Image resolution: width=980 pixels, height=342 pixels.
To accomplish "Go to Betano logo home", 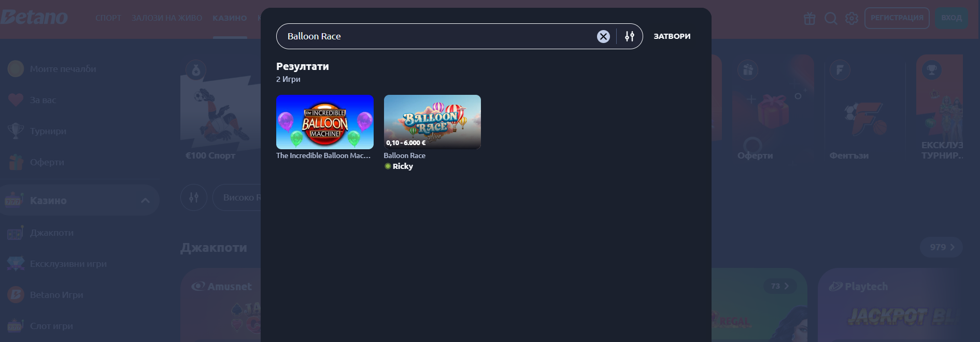I will pos(34,18).
